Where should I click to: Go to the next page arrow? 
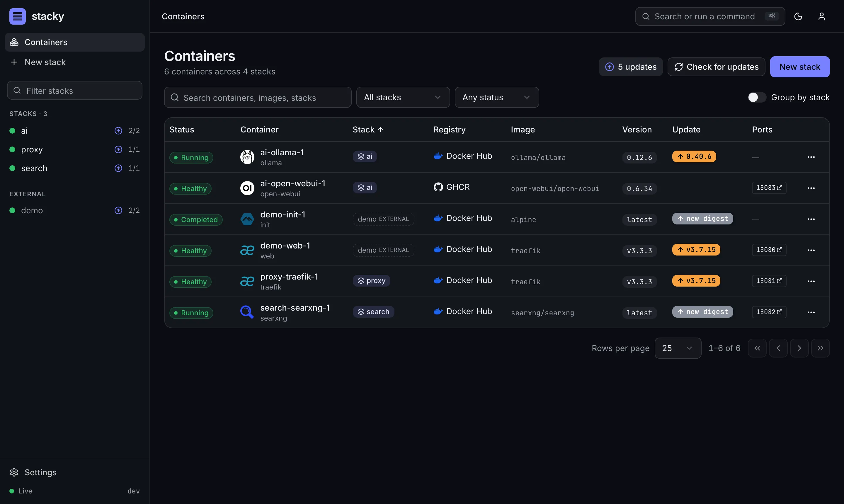coord(799,348)
